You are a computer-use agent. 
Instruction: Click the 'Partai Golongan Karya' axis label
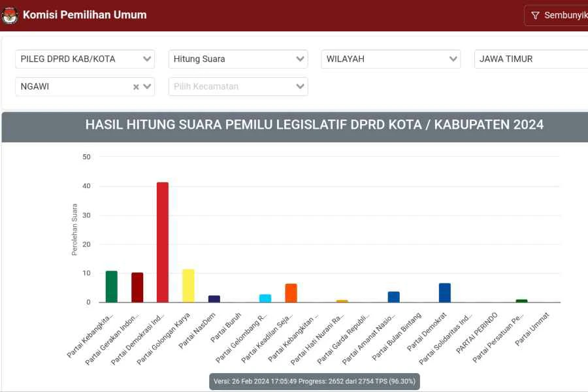click(163, 338)
